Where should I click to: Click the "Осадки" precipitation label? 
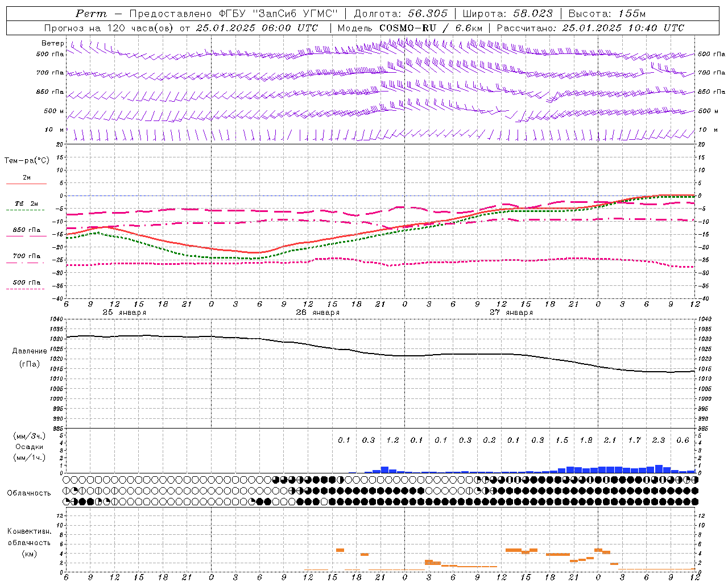click(x=30, y=447)
